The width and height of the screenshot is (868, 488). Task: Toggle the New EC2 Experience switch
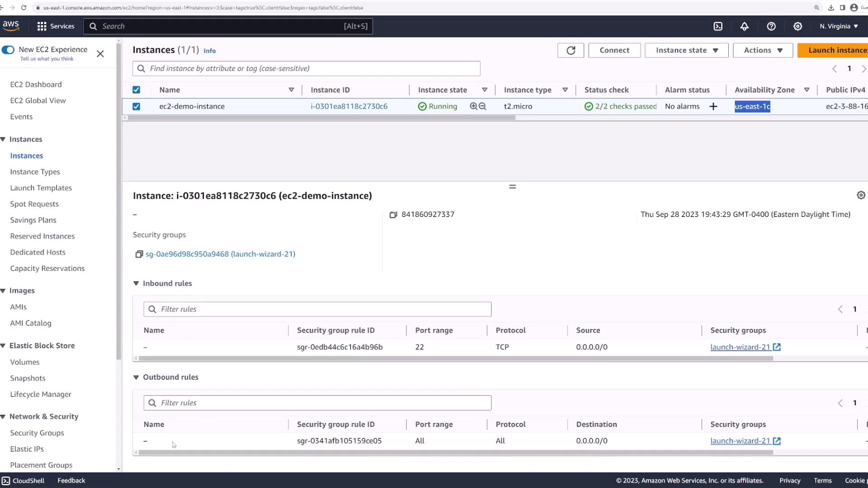pos(8,50)
